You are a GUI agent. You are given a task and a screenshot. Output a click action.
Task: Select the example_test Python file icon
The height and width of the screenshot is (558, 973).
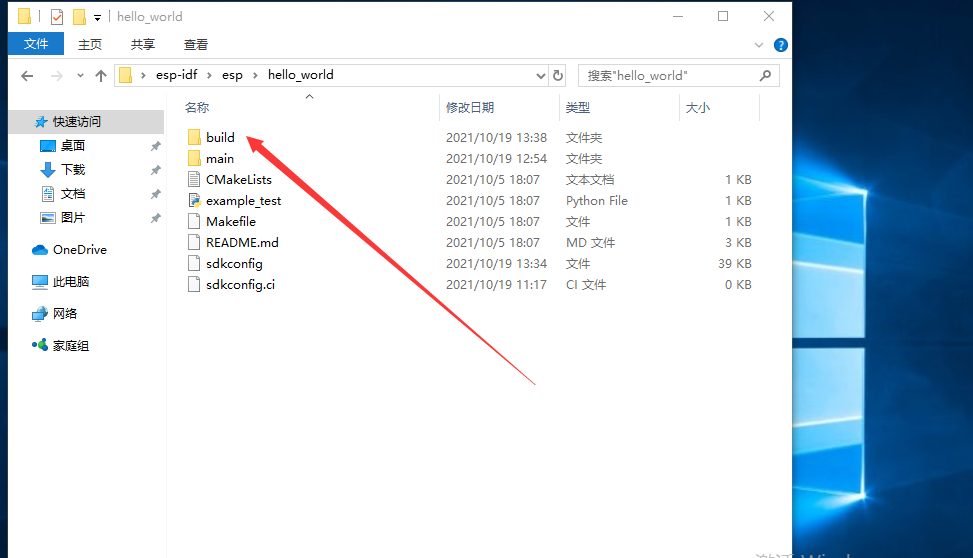(x=194, y=200)
